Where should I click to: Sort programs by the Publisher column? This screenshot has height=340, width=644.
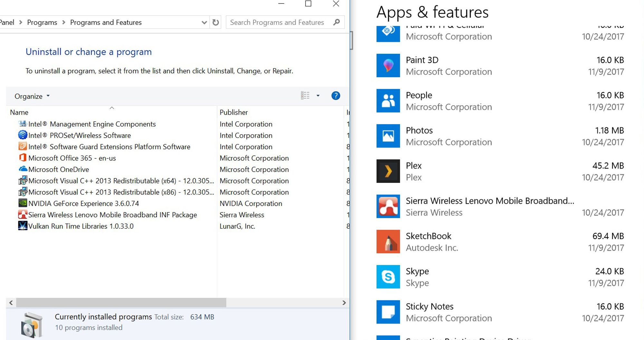coord(234,112)
